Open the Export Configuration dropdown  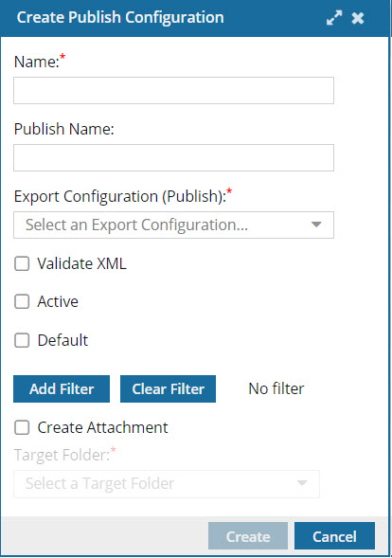pyautogui.click(x=173, y=225)
